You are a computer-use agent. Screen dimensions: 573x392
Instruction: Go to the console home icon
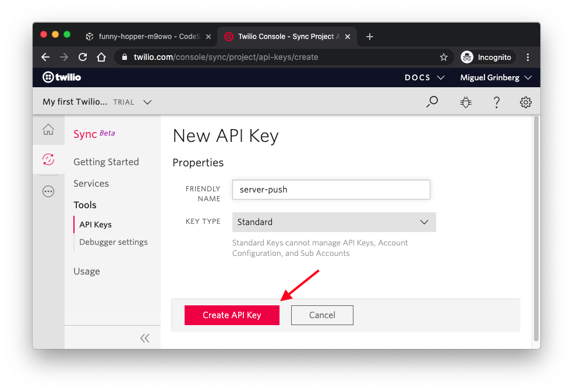48,130
